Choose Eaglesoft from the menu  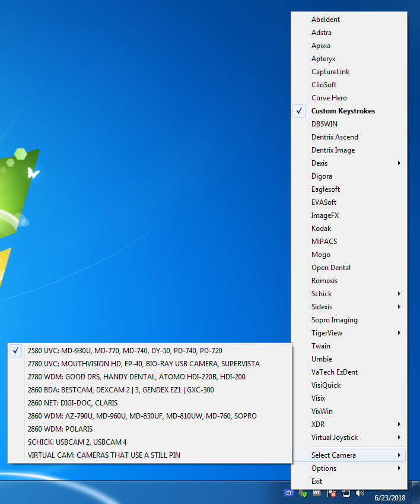(349, 189)
